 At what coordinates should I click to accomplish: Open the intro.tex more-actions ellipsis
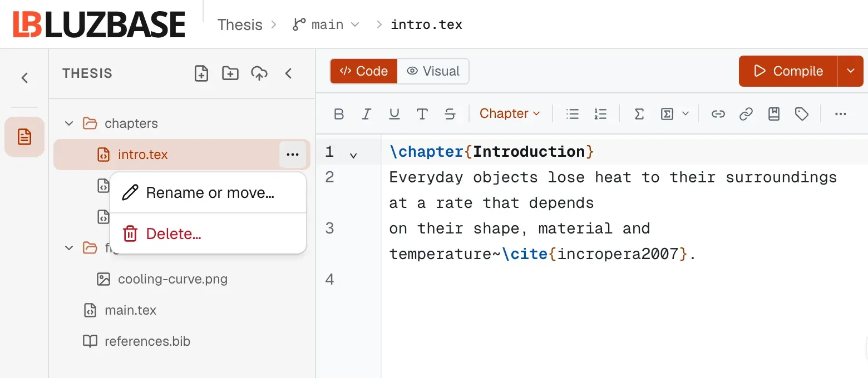pyautogui.click(x=293, y=155)
